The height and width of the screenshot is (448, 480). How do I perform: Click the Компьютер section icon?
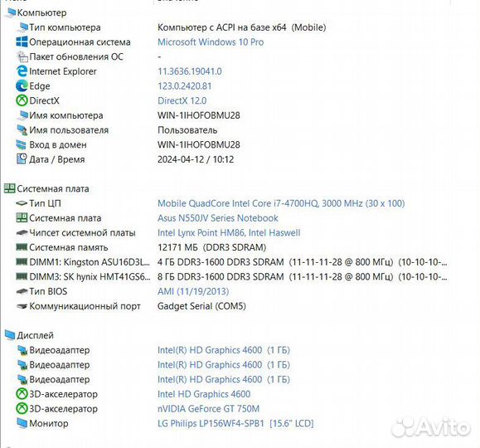pos(11,12)
